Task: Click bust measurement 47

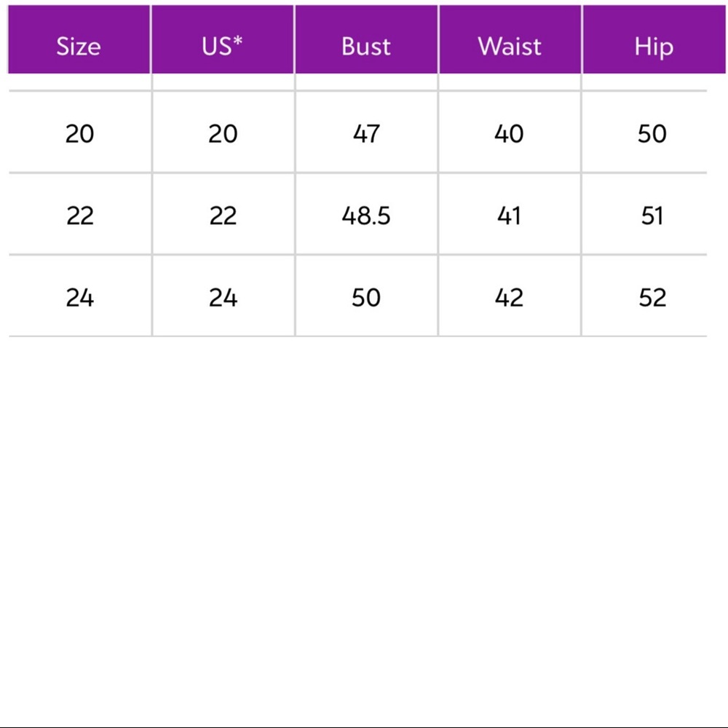Action: [366, 134]
